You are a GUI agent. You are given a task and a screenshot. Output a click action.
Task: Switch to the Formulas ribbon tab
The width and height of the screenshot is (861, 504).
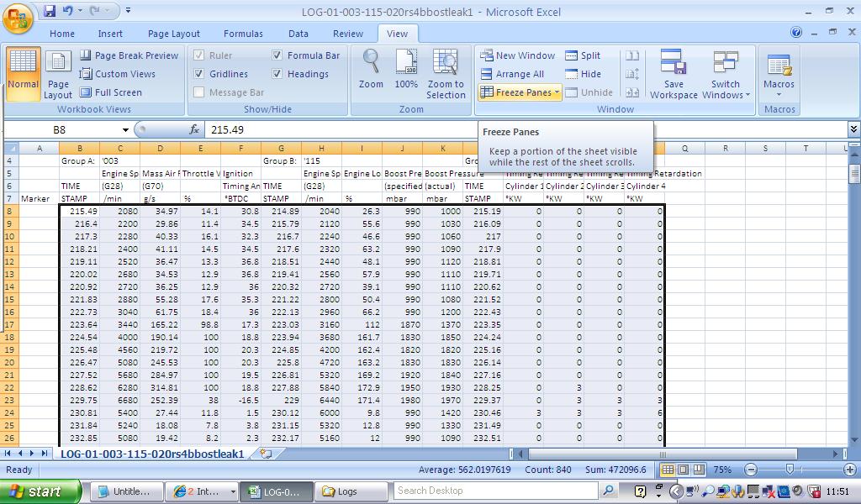[243, 34]
